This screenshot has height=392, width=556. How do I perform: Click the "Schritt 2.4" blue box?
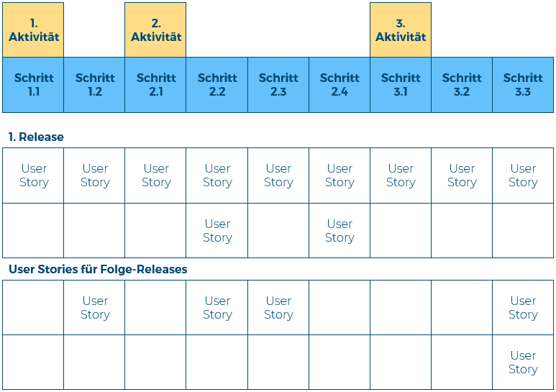click(x=339, y=85)
